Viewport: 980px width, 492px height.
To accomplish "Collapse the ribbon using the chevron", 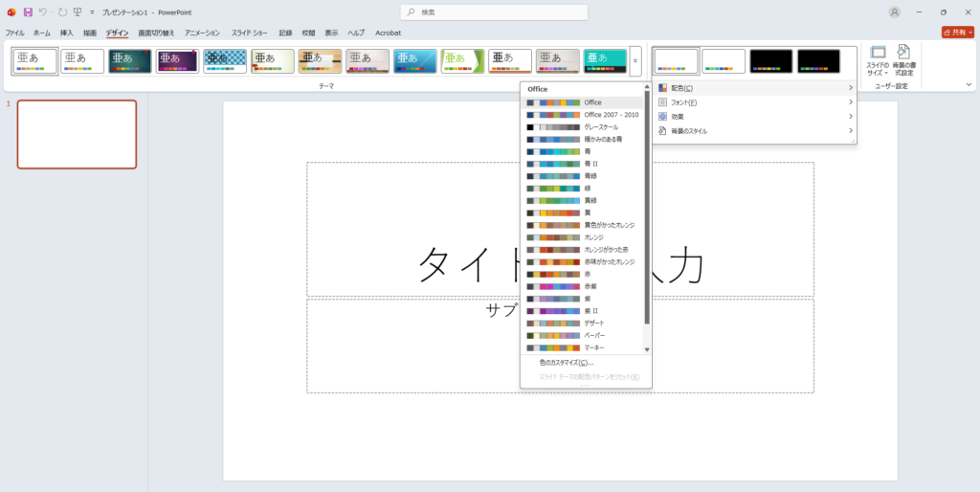I will pos(968,84).
